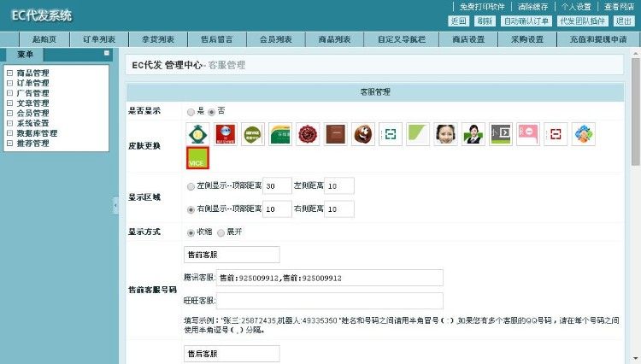Choose the light green diagonal skin
The height and width of the screenshot is (364, 641).
pyautogui.click(x=418, y=134)
